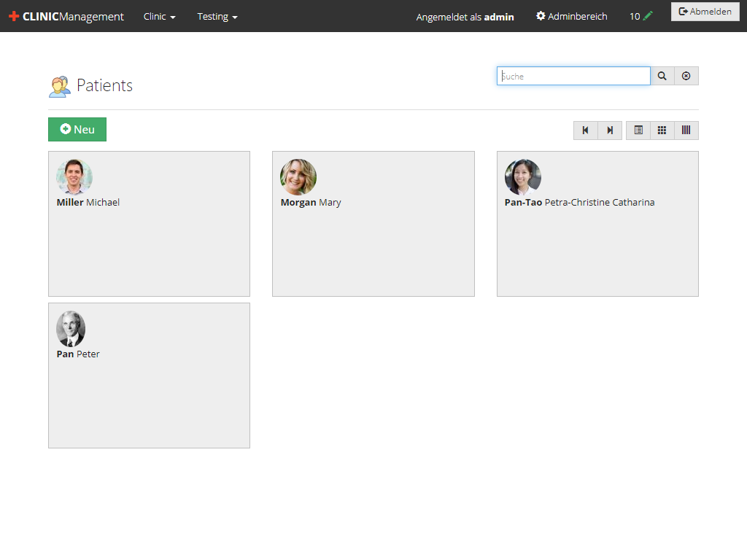The height and width of the screenshot is (560, 747).
Task: Click the Patients heading icon
Action: (x=60, y=87)
